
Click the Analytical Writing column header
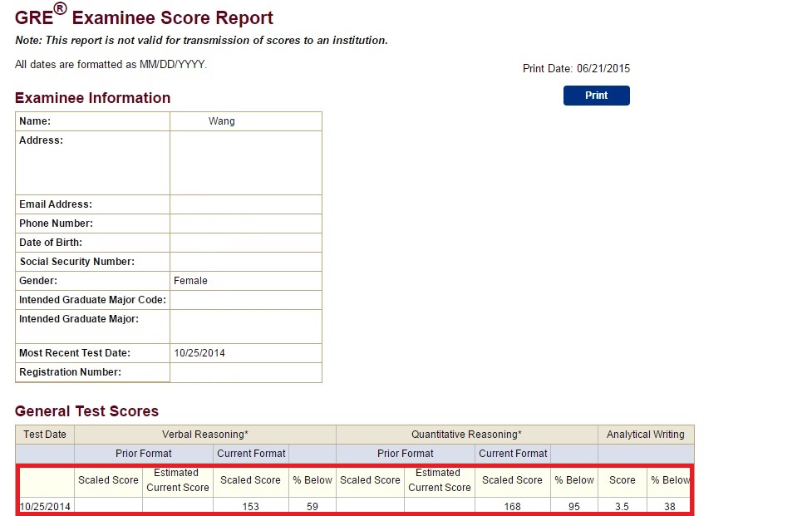coord(646,435)
